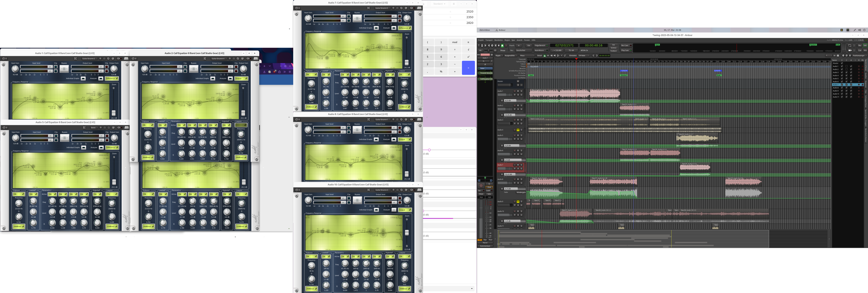Click the stop transport button
868x293 pixels.
(x=502, y=45)
